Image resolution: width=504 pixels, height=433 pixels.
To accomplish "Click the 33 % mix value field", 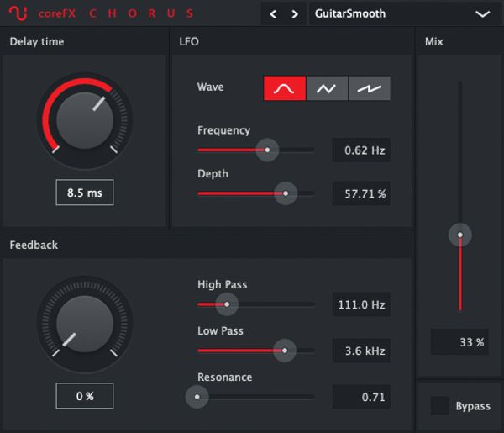I will [459, 342].
